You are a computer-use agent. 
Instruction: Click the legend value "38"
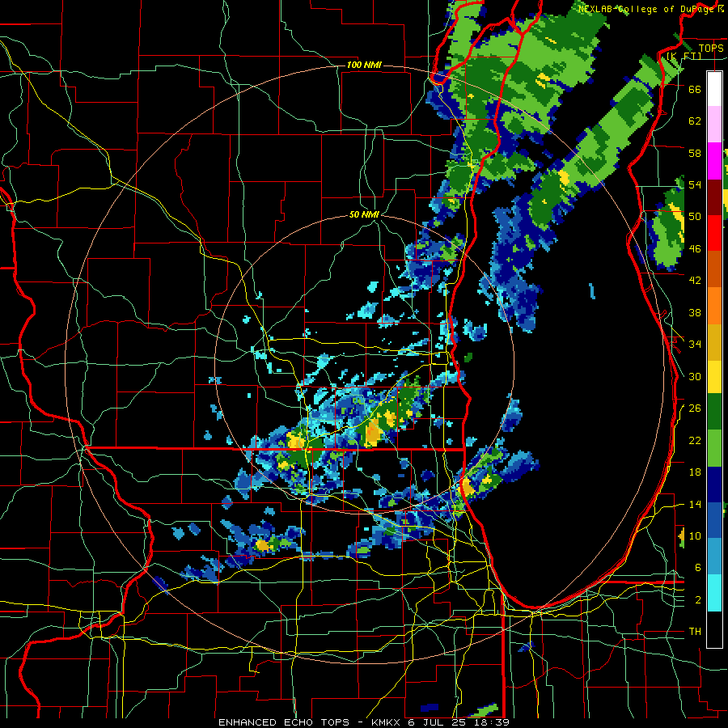pyautogui.click(x=695, y=313)
